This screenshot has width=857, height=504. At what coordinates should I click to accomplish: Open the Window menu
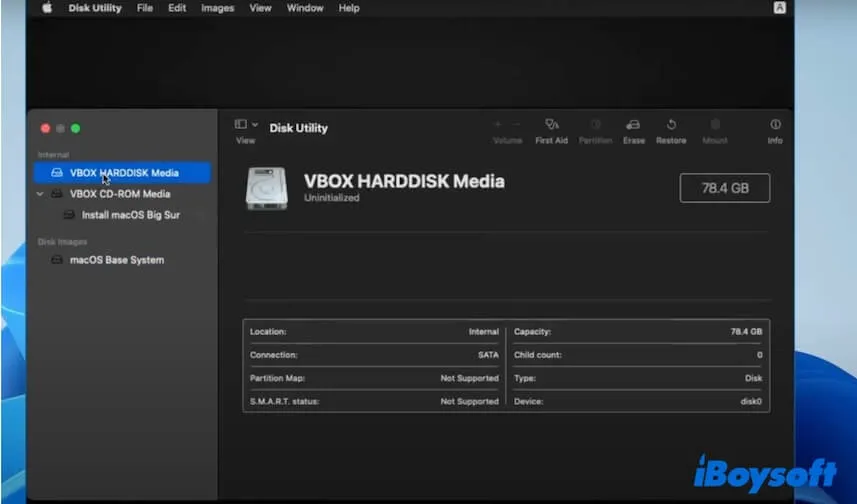click(x=305, y=8)
